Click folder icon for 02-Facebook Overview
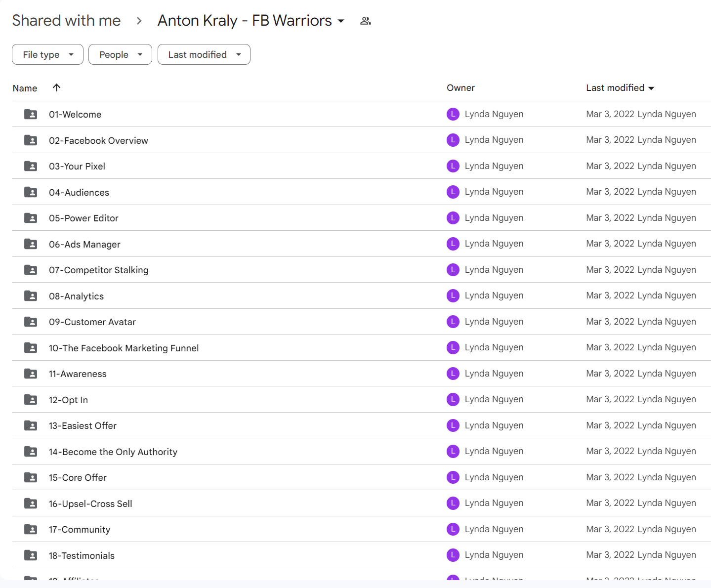 [x=31, y=140]
